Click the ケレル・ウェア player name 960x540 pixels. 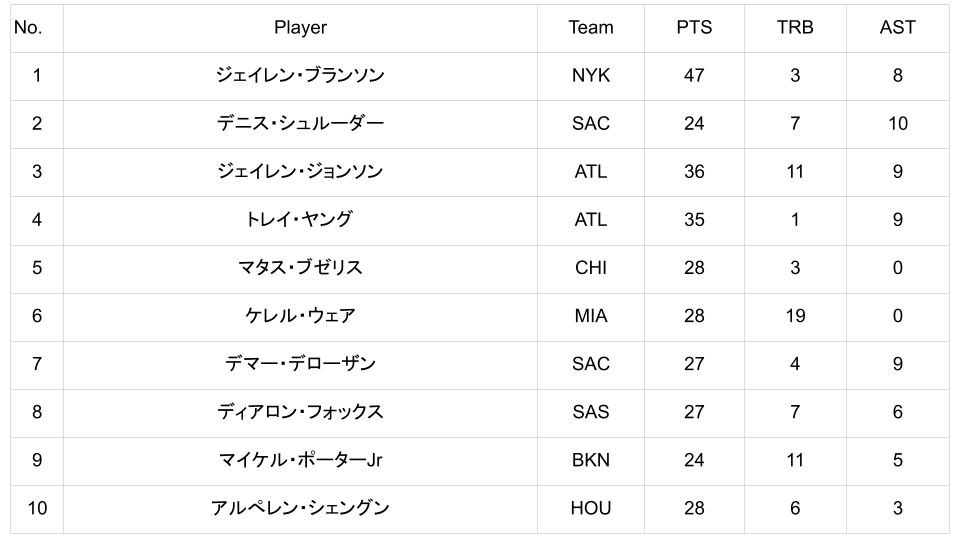[300, 316]
